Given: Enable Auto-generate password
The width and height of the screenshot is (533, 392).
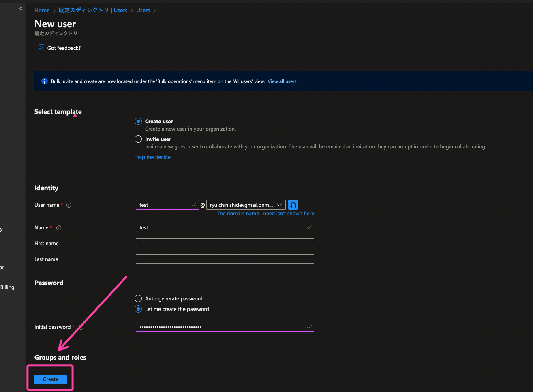Looking at the screenshot, I should pos(138,298).
